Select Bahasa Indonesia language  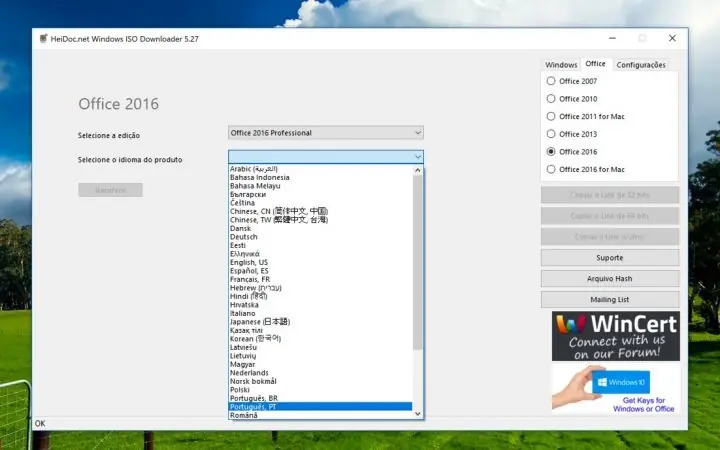click(x=321, y=177)
